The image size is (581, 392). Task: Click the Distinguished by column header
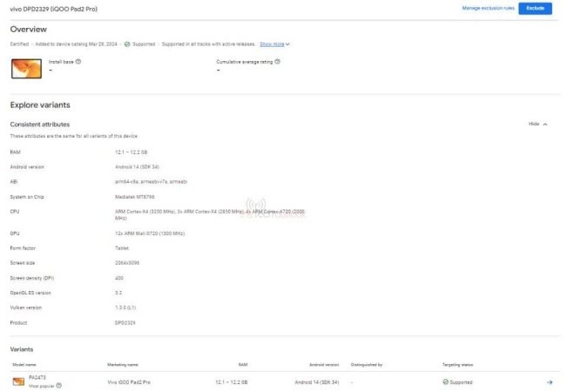point(367,365)
